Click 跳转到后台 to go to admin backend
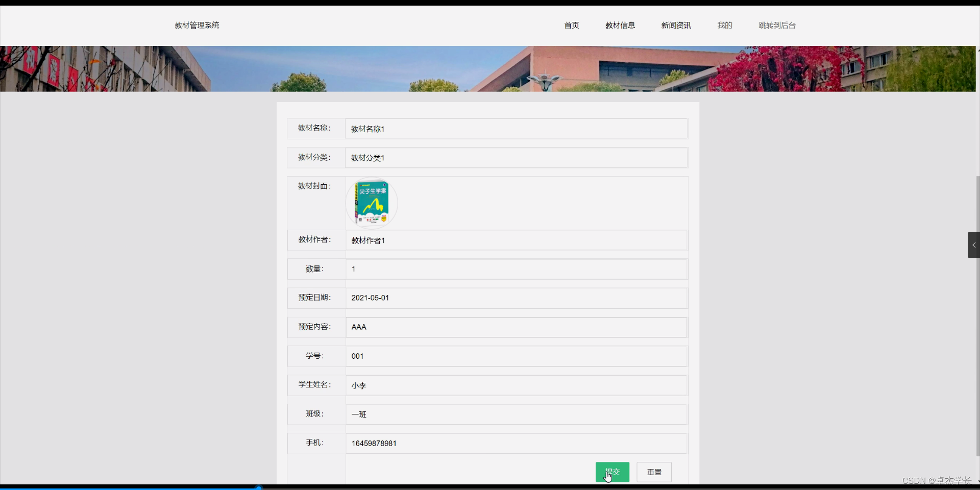This screenshot has height=490, width=980. 776,25
